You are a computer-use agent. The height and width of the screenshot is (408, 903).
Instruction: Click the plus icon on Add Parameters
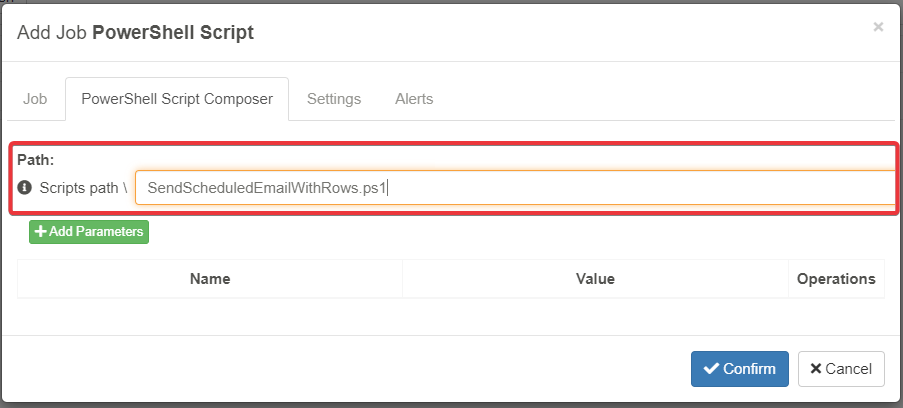(x=41, y=232)
